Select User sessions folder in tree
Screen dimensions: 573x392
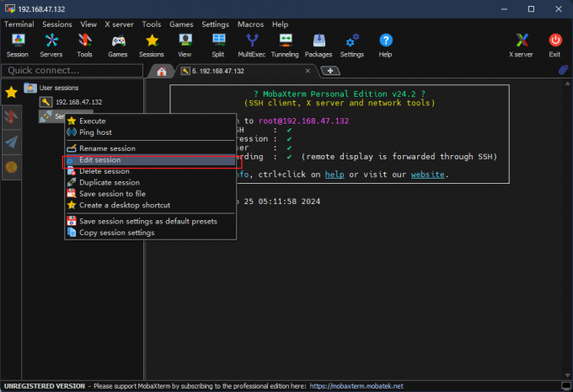[x=51, y=88]
